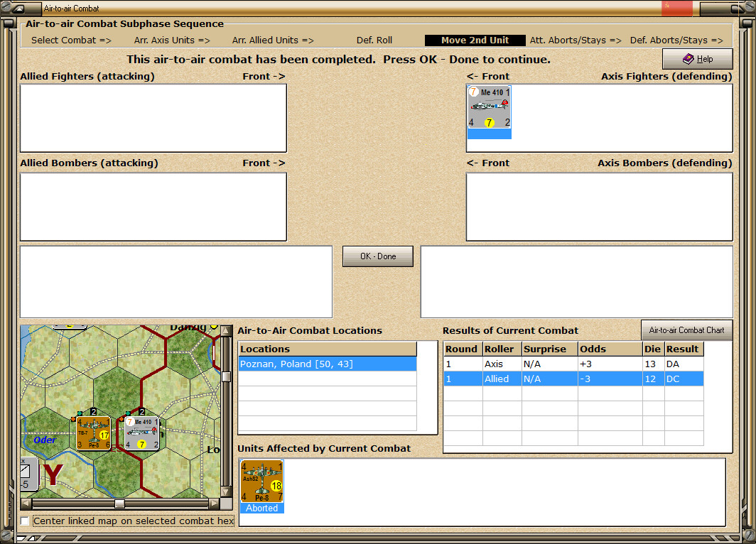756x544 pixels.
Task: Click the map vertical scrollbar thumb
Action: [225, 376]
